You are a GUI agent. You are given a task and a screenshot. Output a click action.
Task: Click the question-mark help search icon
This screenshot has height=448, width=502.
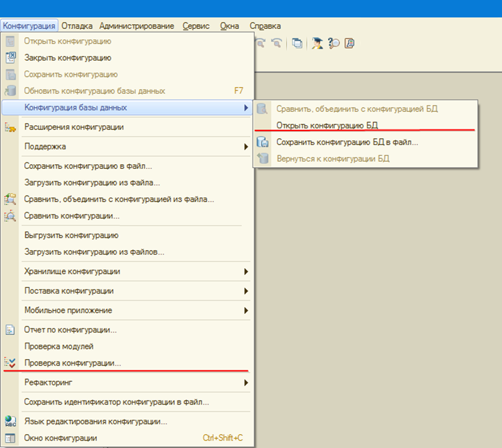[334, 43]
